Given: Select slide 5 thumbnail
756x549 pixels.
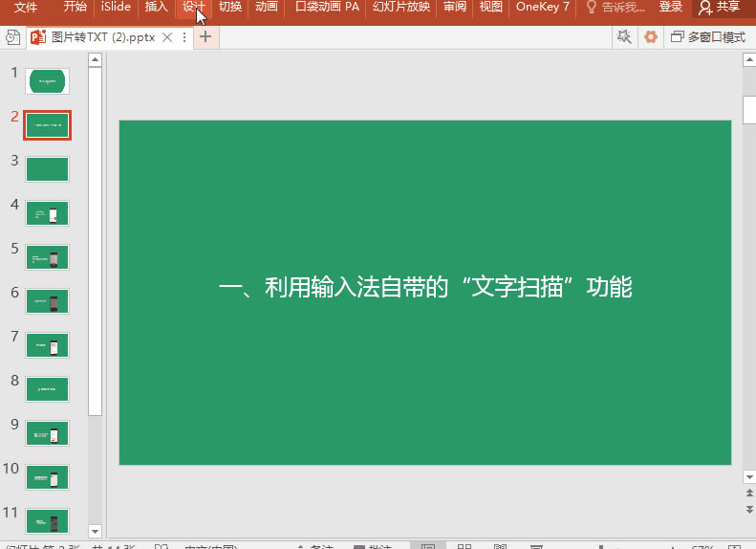Looking at the screenshot, I should coord(48,258).
